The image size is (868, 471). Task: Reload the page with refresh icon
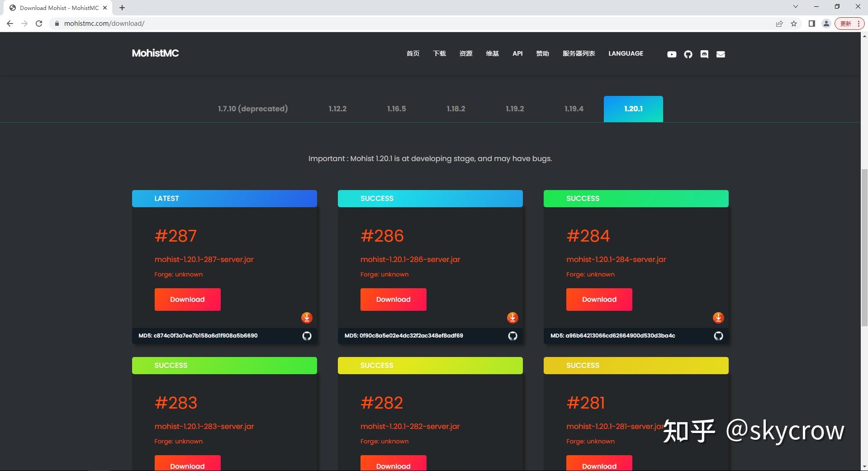[39, 24]
